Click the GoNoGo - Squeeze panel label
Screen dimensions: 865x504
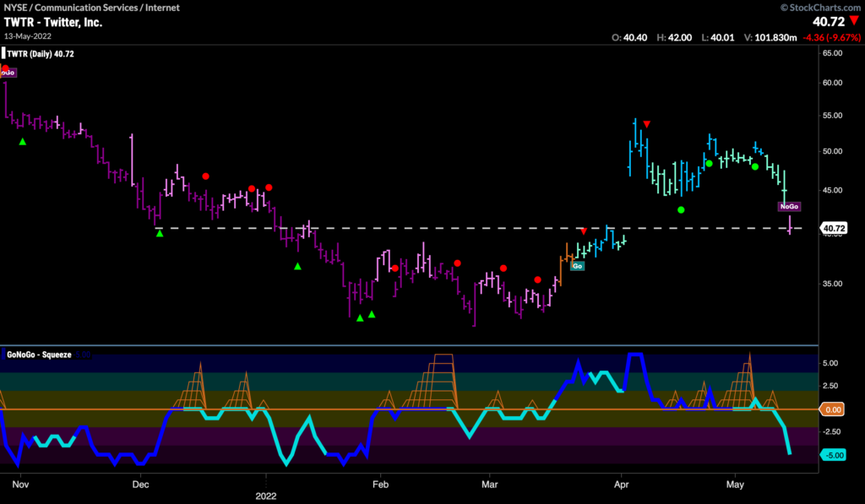(39, 355)
